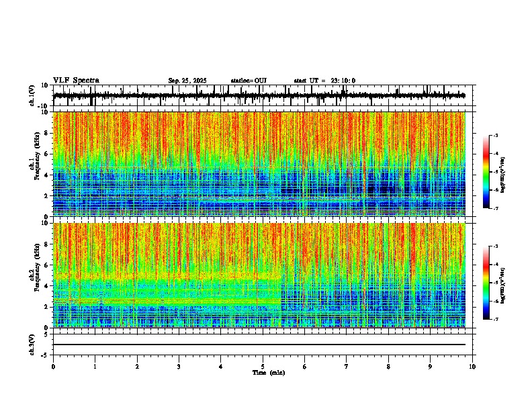The width and height of the screenshot is (532, 411).
Task: Click the time axis tick label "9"
Action: pyautogui.click(x=430, y=367)
